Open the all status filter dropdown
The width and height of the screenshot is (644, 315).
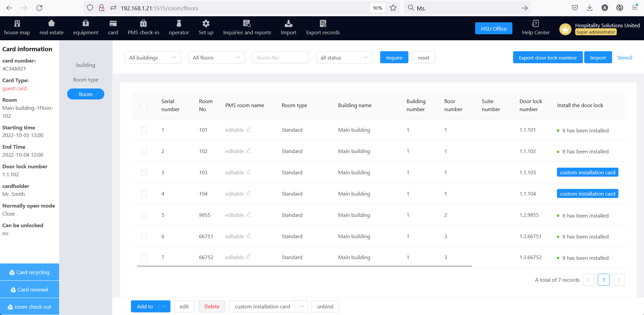tap(344, 57)
